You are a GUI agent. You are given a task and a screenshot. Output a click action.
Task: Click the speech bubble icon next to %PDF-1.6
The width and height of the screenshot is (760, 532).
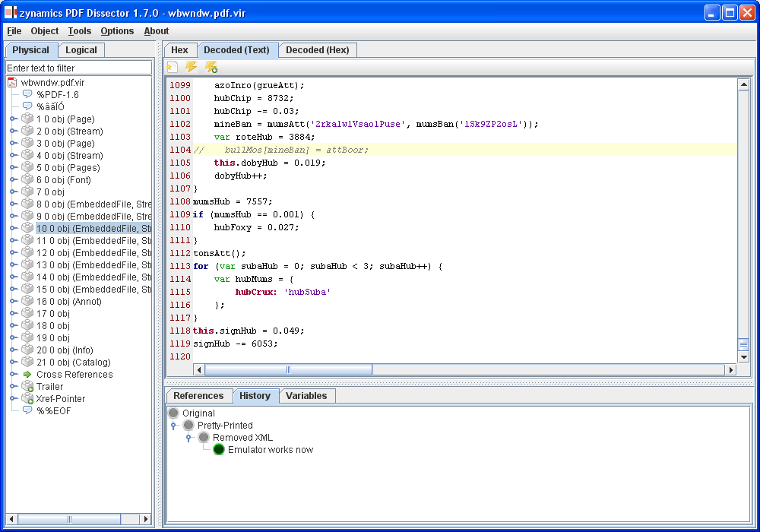click(27, 95)
